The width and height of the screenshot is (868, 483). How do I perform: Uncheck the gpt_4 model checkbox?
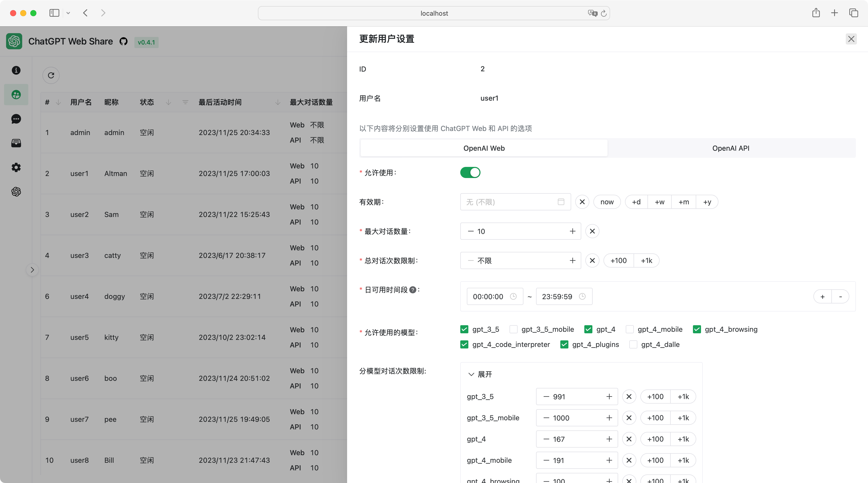[588, 329]
